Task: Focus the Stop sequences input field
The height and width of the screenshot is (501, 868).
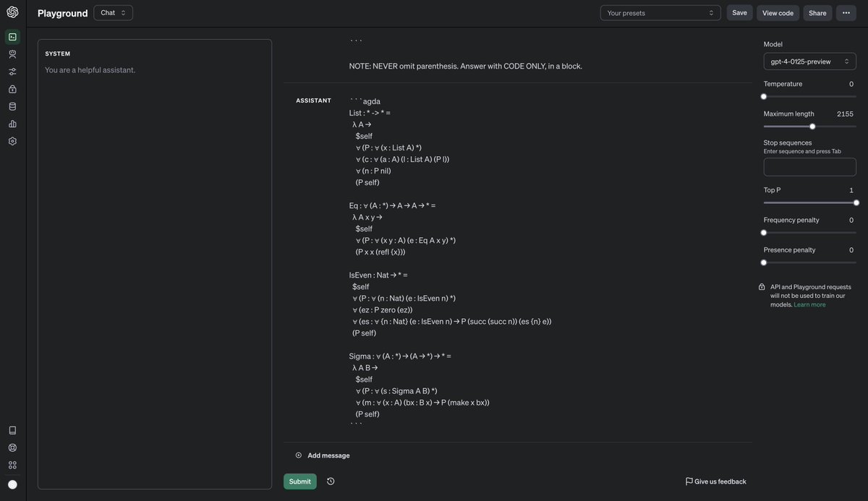Action: (810, 167)
